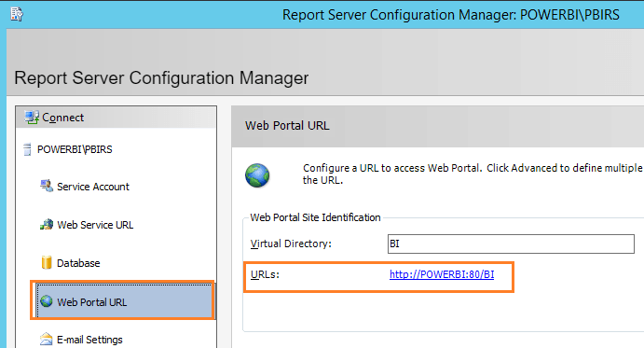Click the Web Portal Site Identification group title
The width and height of the screenshot is (644, 348).
(315, 217)
